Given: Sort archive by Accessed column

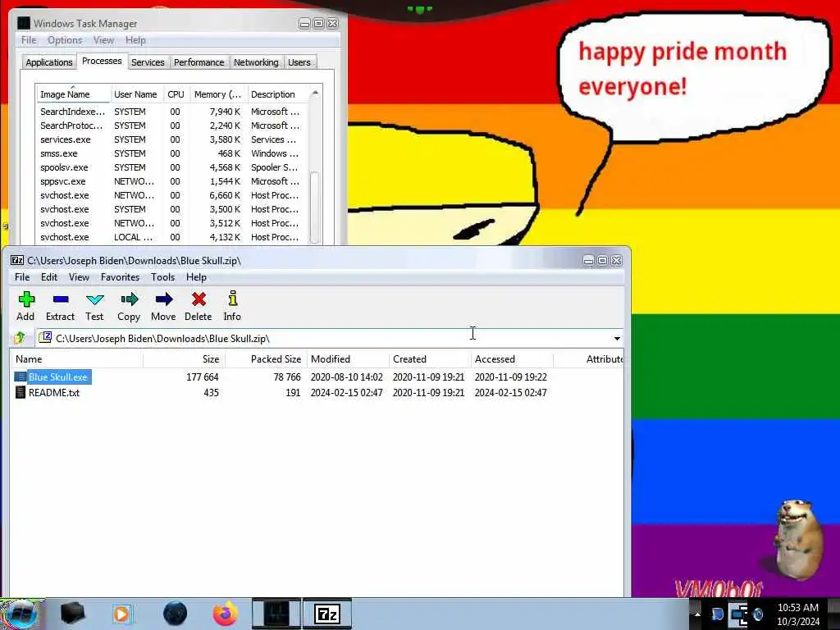Looking at the screenshot, I should tap(512, 359).
